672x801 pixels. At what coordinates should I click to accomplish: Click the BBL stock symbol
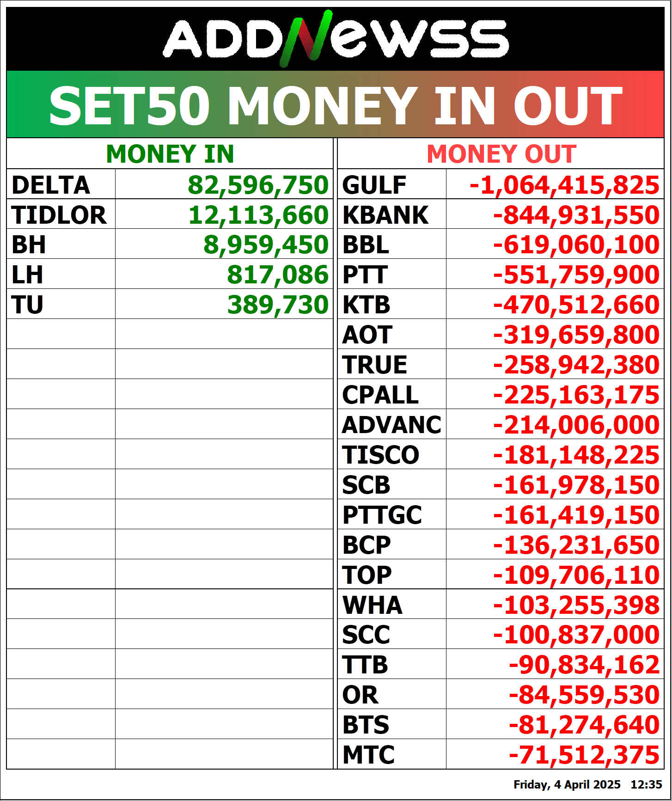click(x=366, y=245)
